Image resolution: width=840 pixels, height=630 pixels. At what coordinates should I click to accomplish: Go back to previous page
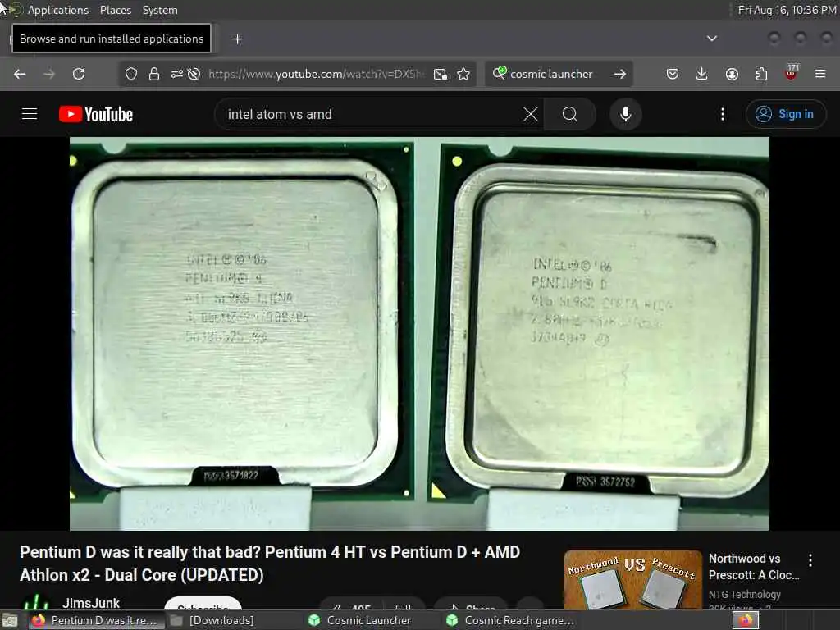tap(20, 74)
